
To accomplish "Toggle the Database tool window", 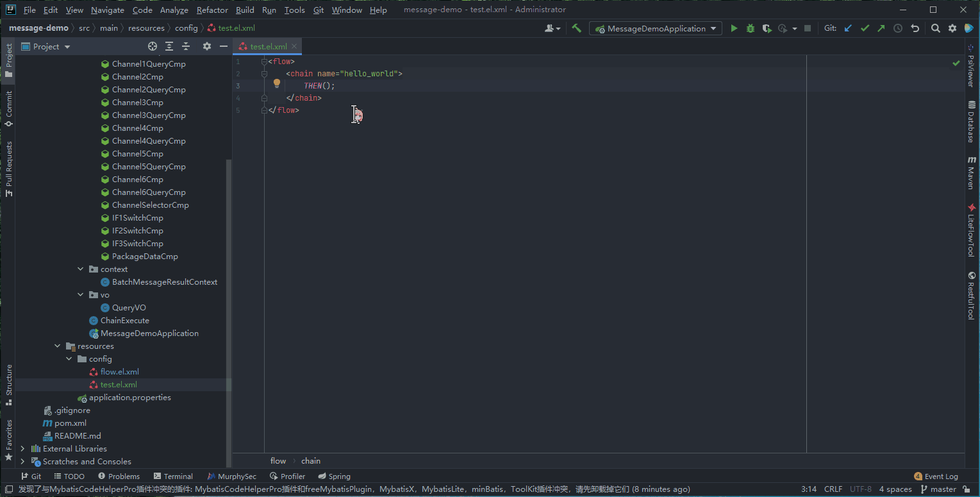I will (971, 121).
